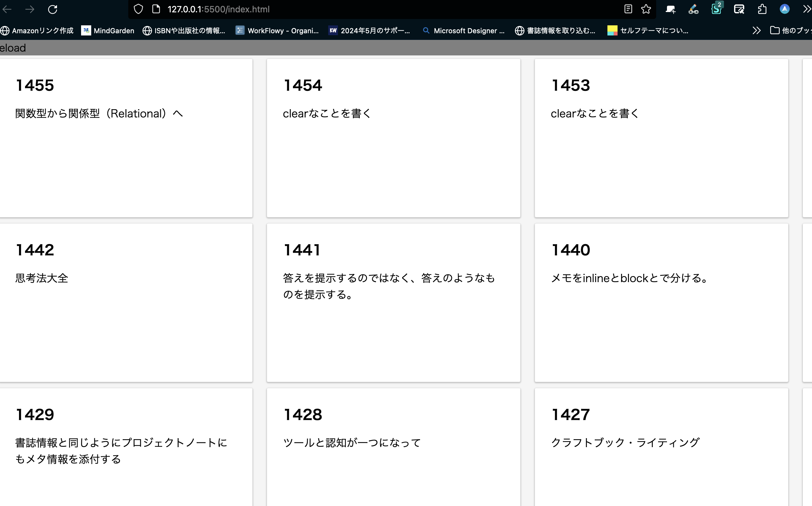Click the blue compass account icon

pyautogui.click(x=785, y=9)
